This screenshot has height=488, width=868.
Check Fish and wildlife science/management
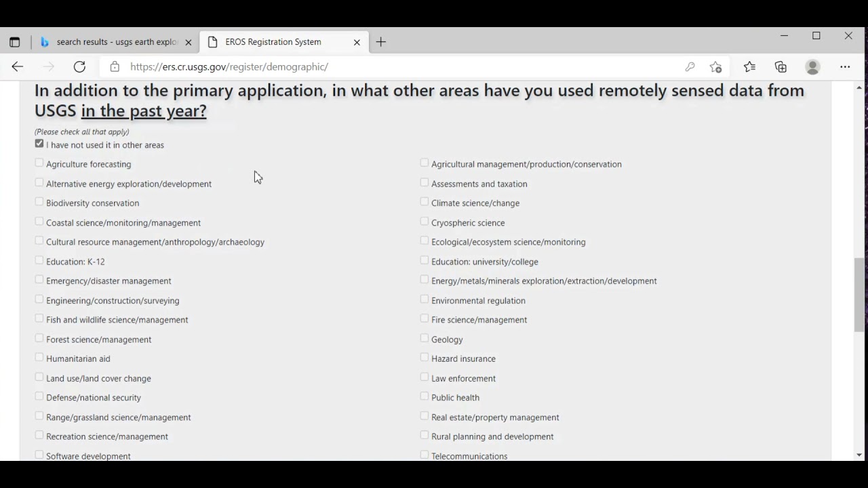click(39, 319)
